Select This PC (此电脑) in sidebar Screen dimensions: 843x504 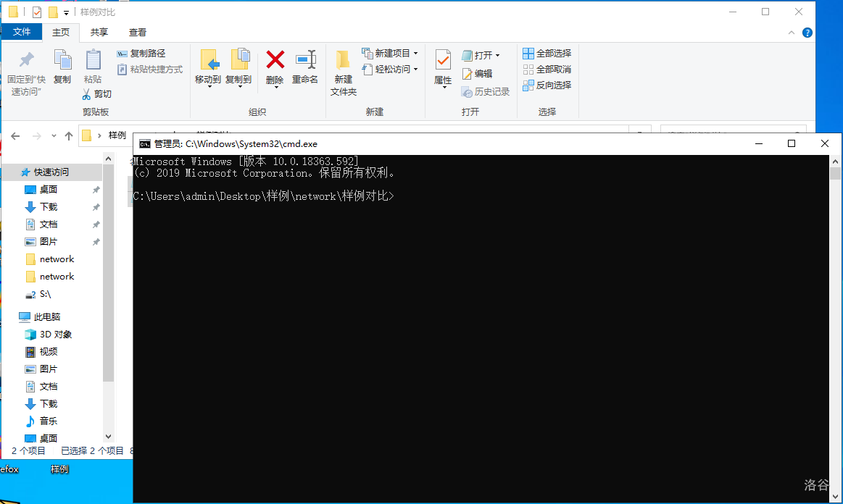click(48, 317)
